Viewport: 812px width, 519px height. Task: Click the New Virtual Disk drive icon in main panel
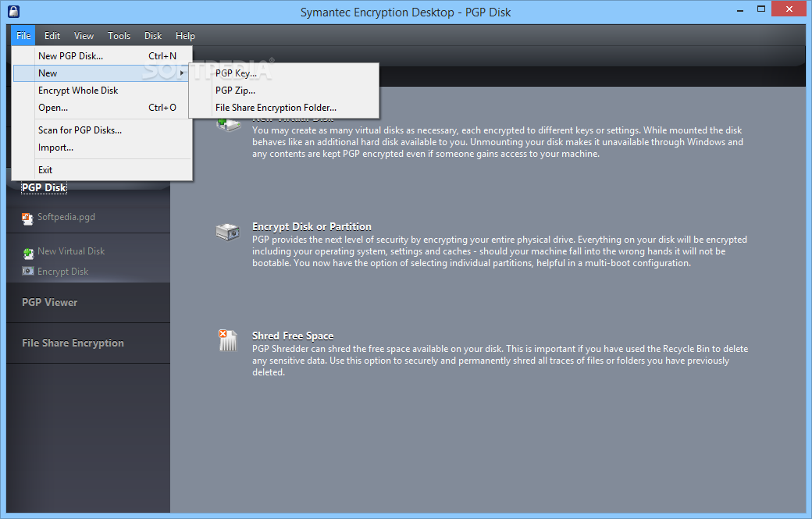click(229, 125)
